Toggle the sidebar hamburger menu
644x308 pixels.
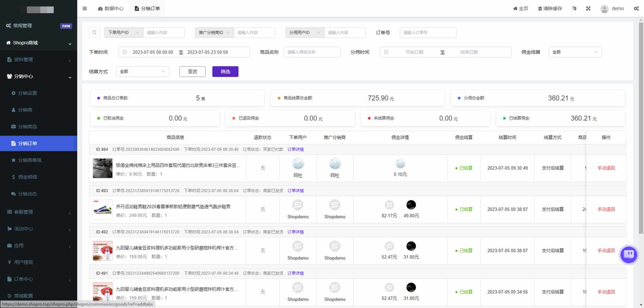coord(85,8)
